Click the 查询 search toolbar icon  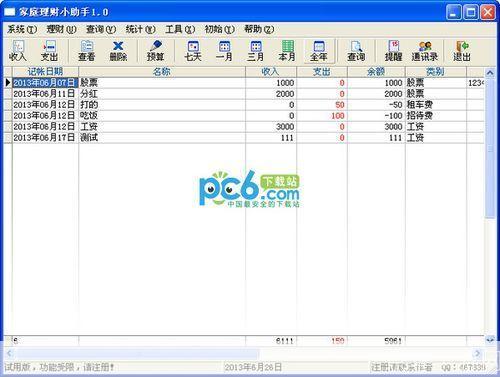tap(356, 51)
